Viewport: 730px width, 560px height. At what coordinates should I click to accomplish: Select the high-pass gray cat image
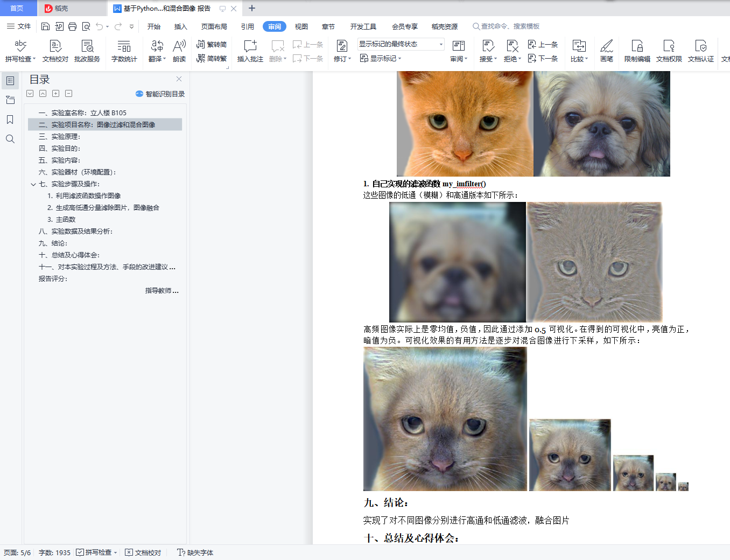594,262
